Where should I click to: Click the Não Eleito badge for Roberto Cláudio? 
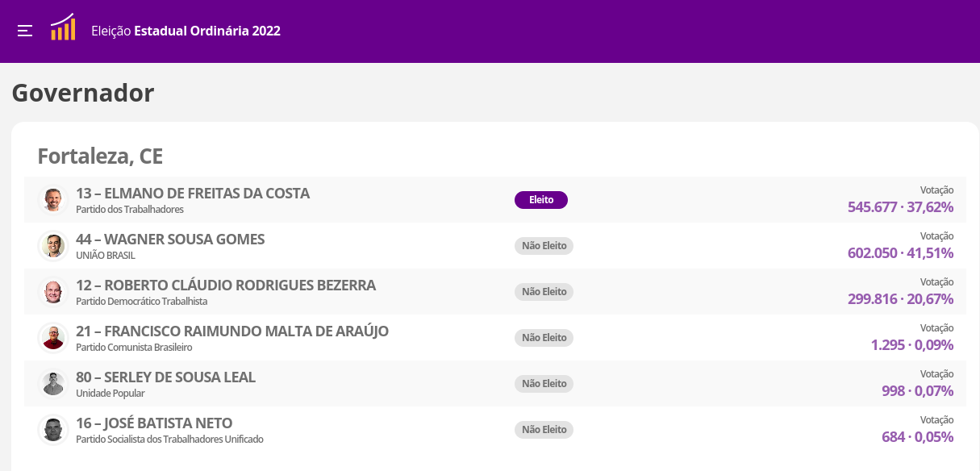tap(544, 292)
